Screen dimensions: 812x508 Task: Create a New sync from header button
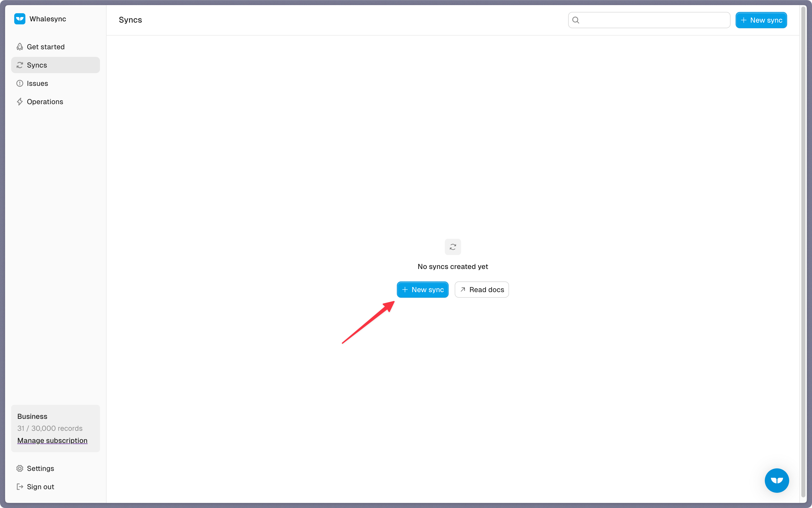(x=761, y=20)
